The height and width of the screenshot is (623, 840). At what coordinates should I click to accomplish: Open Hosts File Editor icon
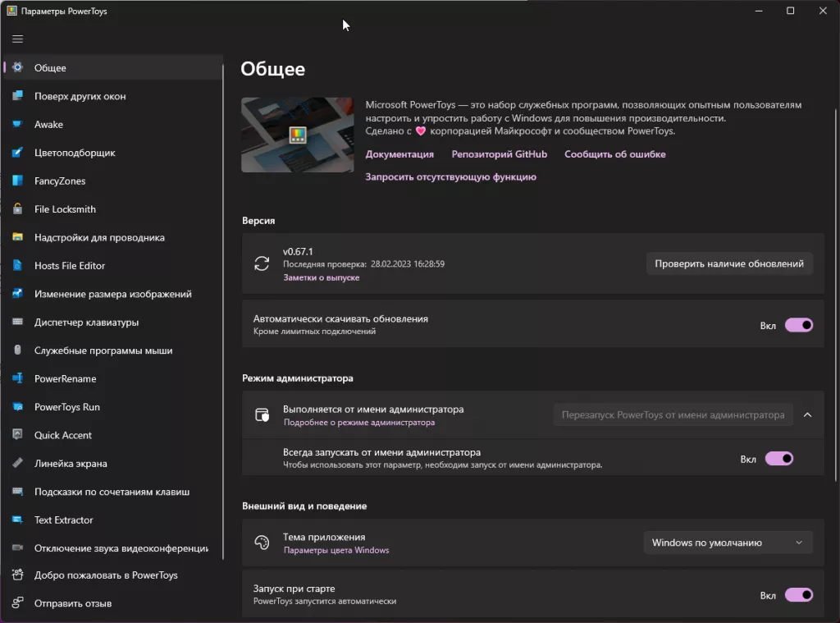point(17,266)
